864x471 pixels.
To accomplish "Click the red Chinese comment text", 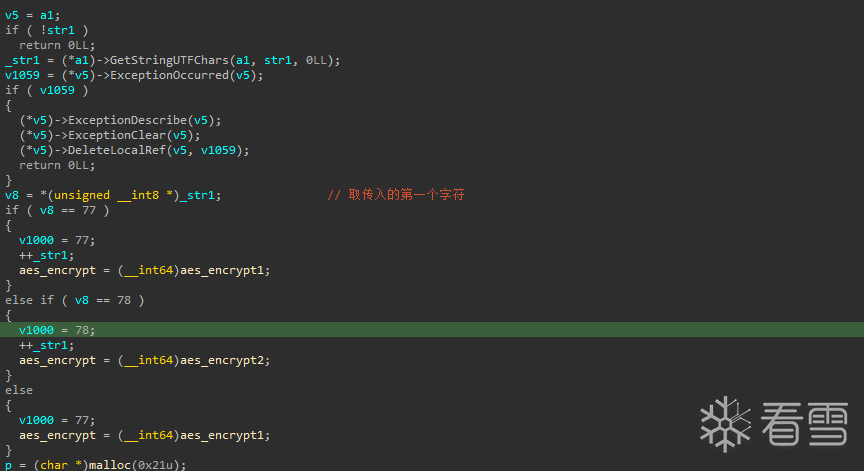I will [396, 194].
